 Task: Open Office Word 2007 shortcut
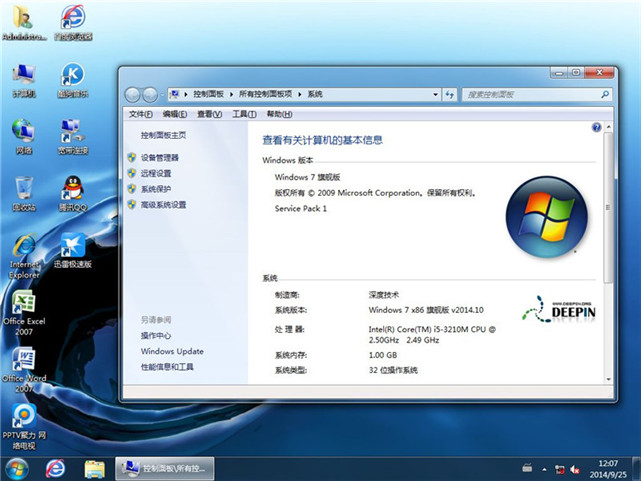click(24, 370)
